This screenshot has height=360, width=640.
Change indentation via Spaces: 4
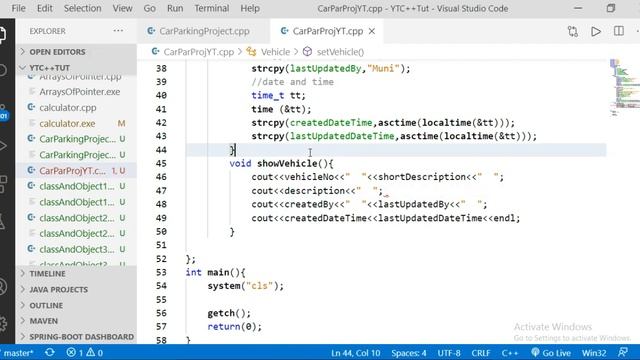point(409,353)
